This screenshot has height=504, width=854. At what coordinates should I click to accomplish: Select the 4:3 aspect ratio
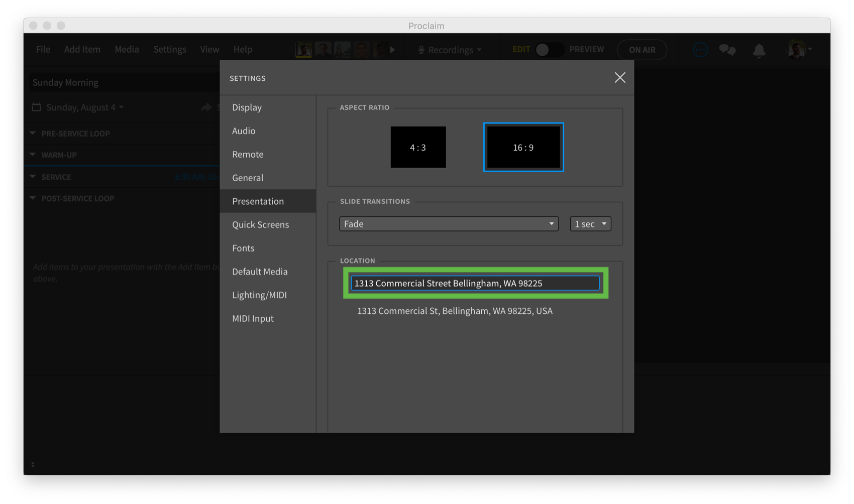click(418, 147)
